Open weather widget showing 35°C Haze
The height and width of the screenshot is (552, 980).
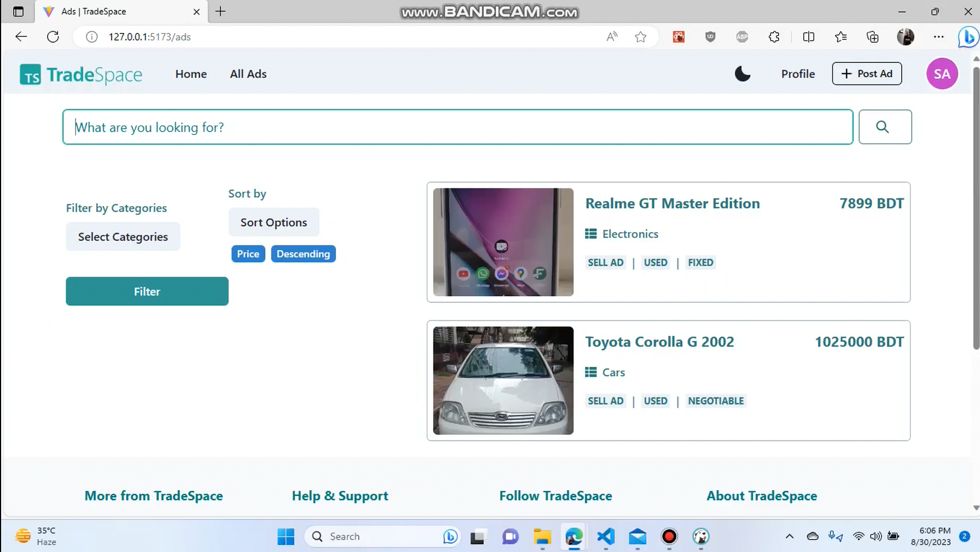pos(36,536)
